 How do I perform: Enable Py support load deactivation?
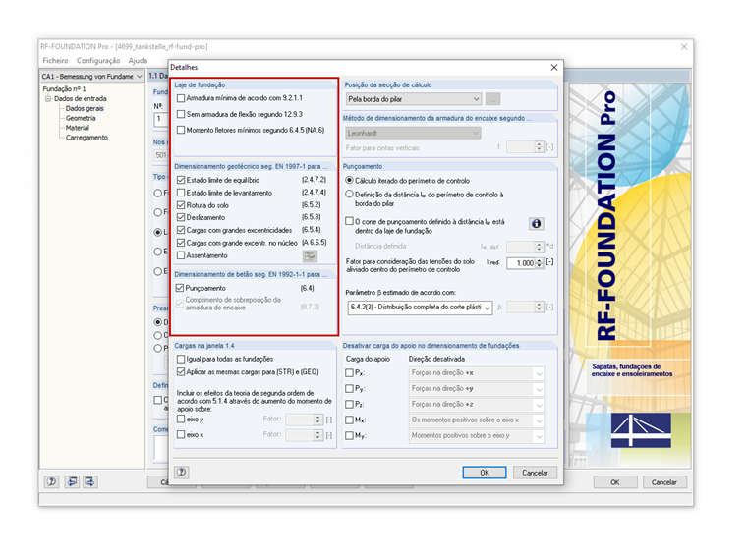point(349,389)
